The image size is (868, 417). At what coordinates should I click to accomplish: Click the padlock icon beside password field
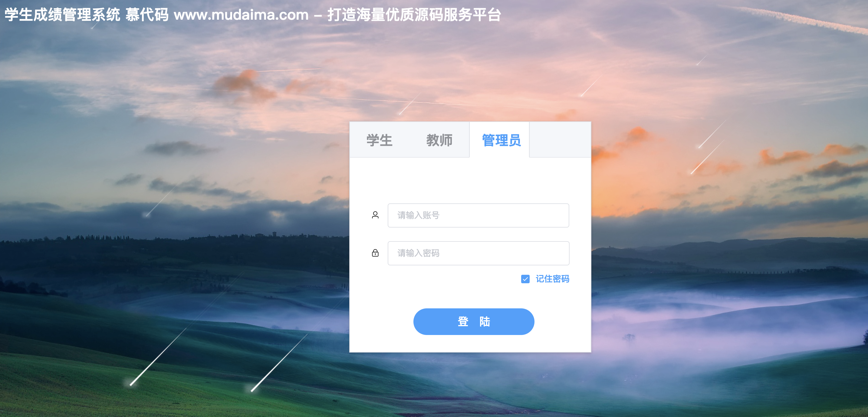point(375,253)
